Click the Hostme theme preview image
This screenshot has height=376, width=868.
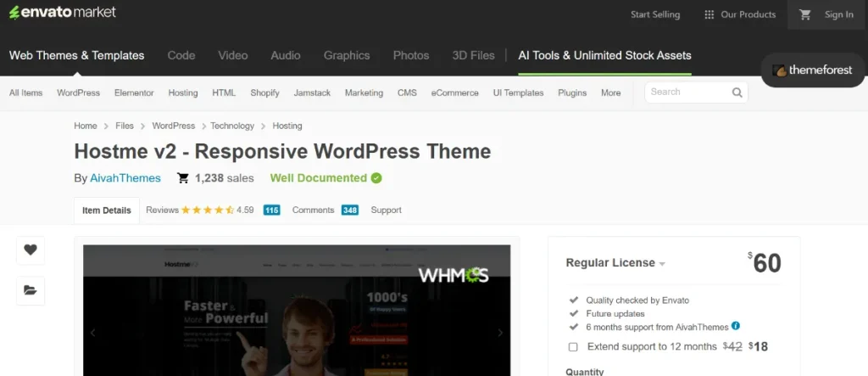297,311
